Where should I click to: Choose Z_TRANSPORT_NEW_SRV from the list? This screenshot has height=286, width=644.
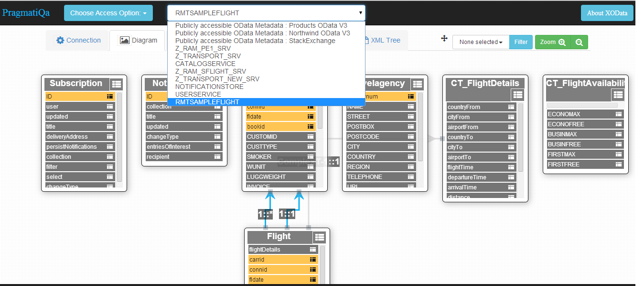pyautogui.click(x=266, y=79)
